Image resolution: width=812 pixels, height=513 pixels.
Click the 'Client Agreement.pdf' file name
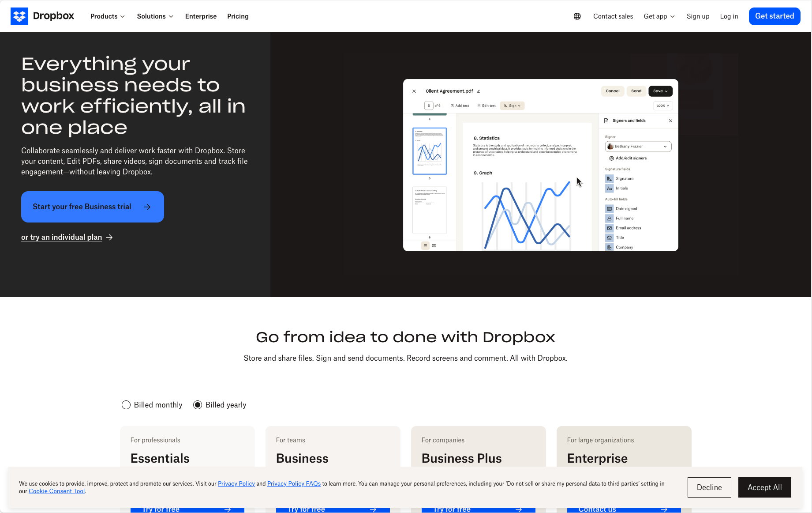449,91
